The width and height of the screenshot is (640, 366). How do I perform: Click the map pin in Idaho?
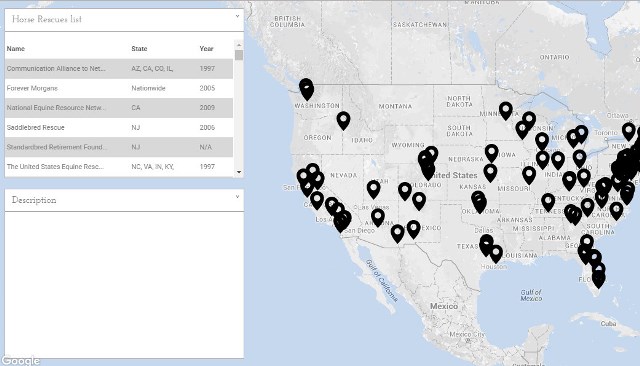(343, 121)
